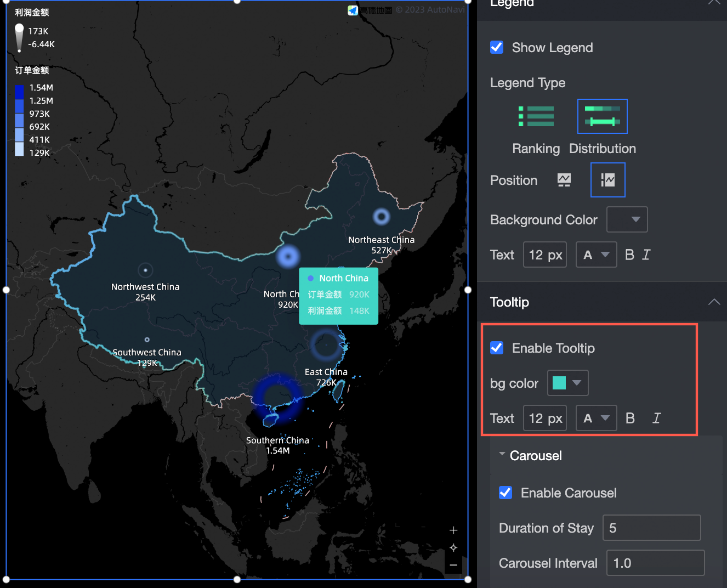Uncheck the Show Legend checkbox
Viewport: 727px width, 588px height.
click(496, 47)
